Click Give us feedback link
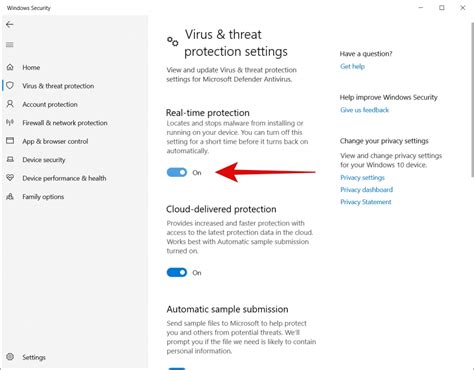This screenshot has width=474, height=370. [364, 110]
